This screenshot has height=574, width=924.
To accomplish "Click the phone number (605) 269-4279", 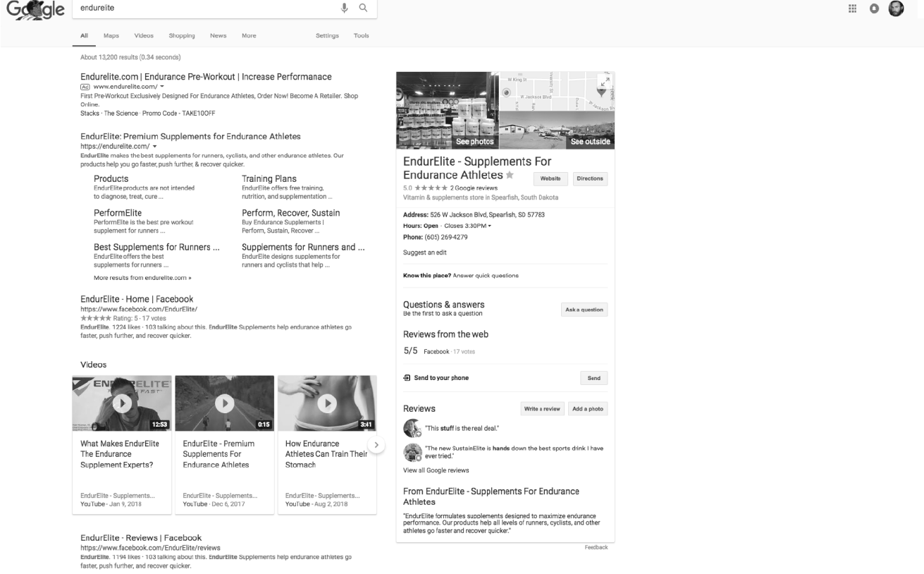I will click(x=445, y=237).
